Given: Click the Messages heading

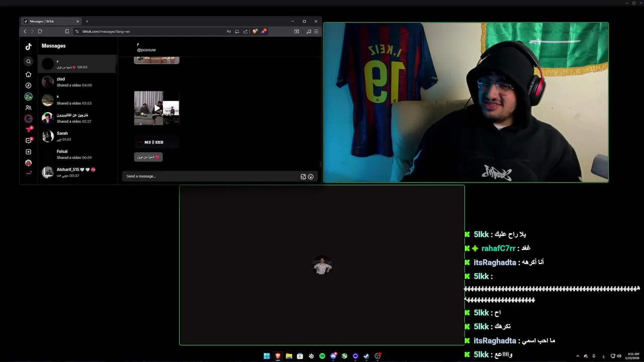Looking at the screenshot, I should point(54,46).
